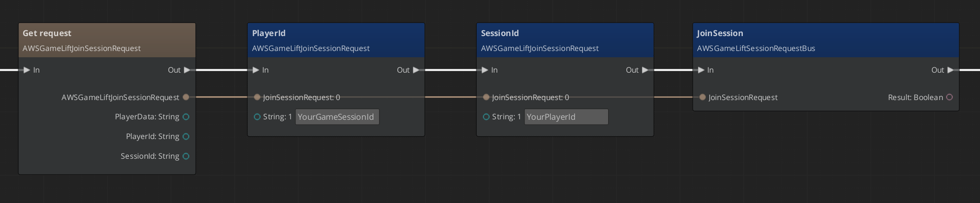Click the In execution pin on Get request node
The image size is (980, 203).
click(26, 70)
